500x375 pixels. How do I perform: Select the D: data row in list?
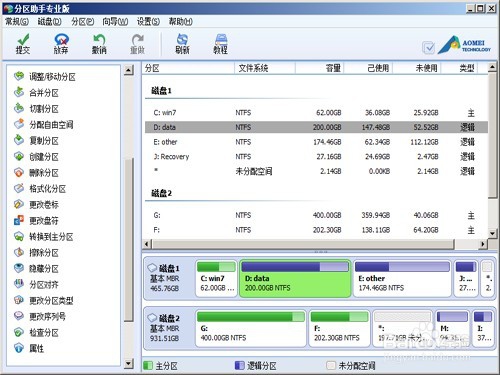(x=316, y=127)
